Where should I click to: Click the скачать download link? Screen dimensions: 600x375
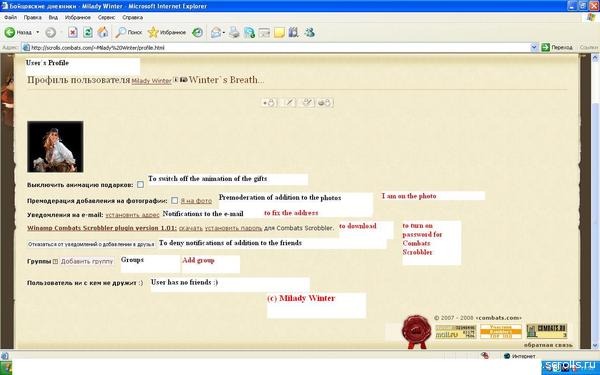191,228
